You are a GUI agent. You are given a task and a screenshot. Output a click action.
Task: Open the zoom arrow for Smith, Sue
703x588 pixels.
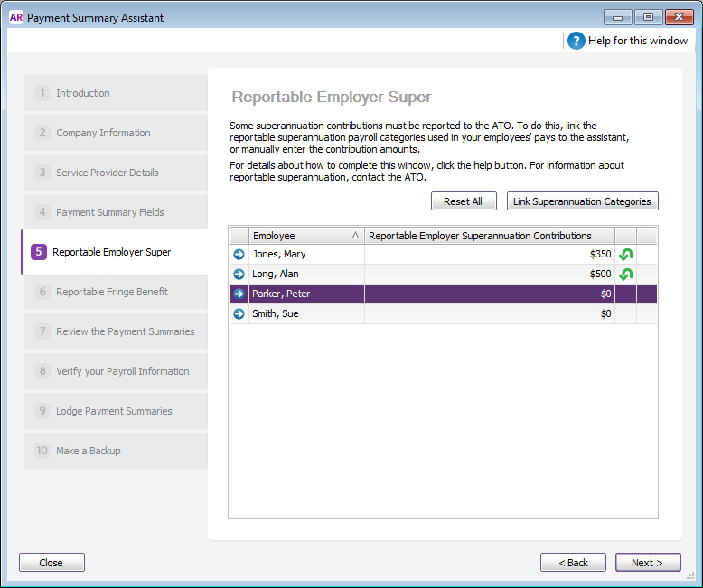coord(239,314)
